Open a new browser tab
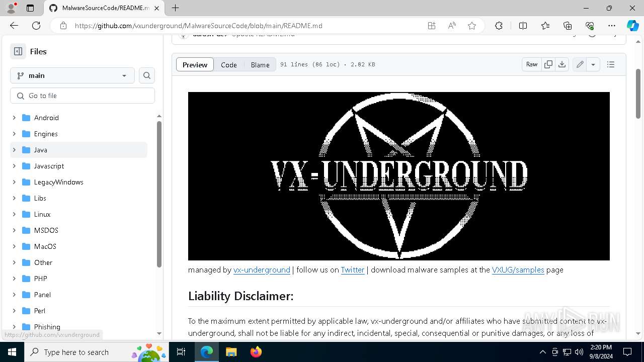Image resolution: width=644 pixels, height=362 pixels. [175, 8]
